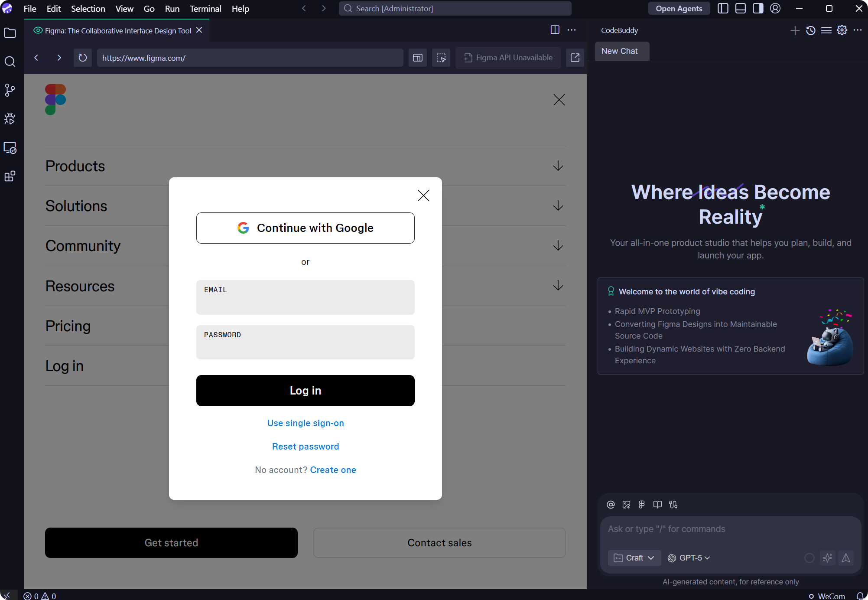Close the Figma editor tab

click(x=199, y=30)
